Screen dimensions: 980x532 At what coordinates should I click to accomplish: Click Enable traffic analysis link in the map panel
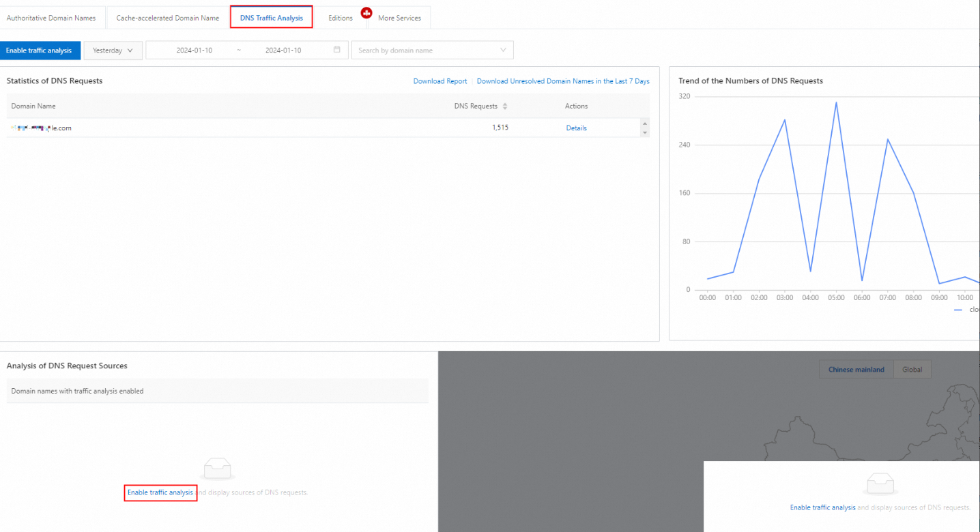(823, 507)
